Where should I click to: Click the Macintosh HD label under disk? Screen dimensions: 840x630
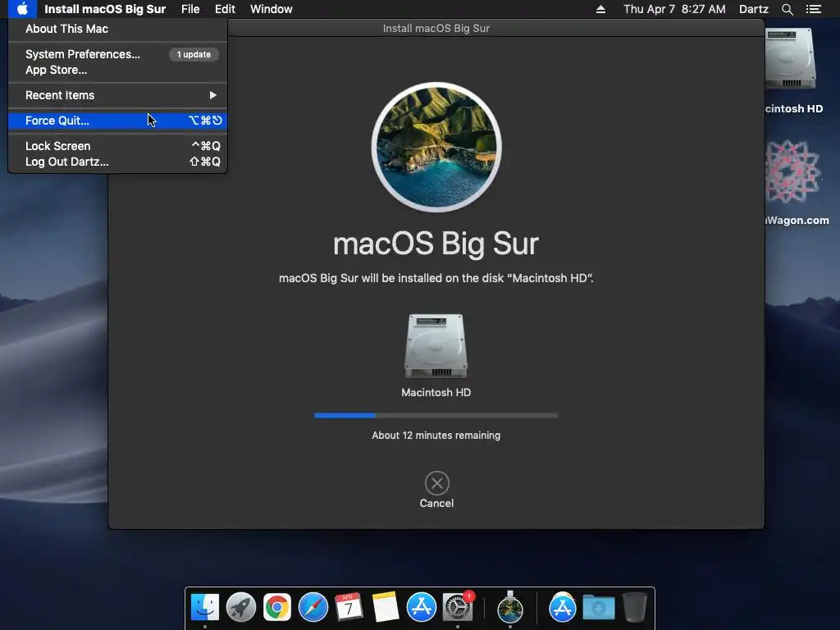(436, 393)
